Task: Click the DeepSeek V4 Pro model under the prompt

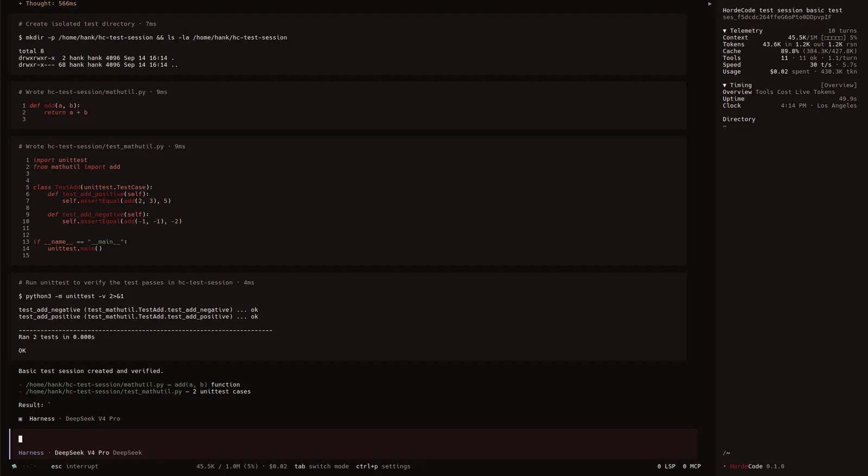Action: [x=82, y=453]
